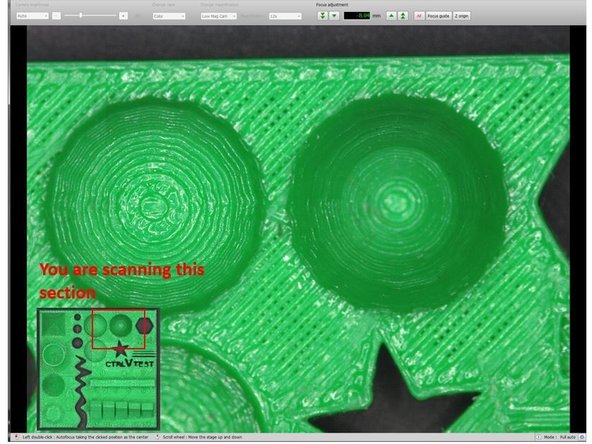The image size is (592, 444).
Task: Click the AF autofocus button
Action: (x=419, y=16)
